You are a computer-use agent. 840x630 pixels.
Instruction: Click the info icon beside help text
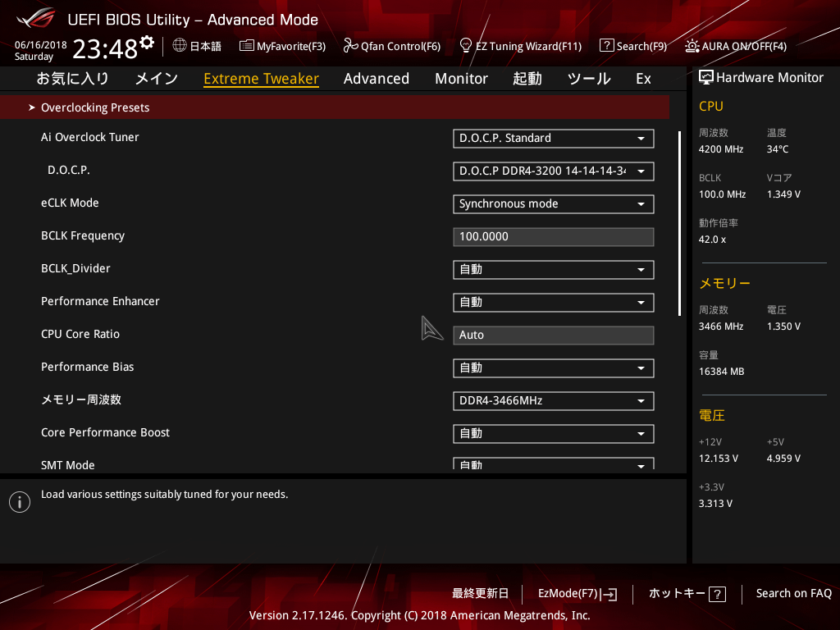[20, 502]
